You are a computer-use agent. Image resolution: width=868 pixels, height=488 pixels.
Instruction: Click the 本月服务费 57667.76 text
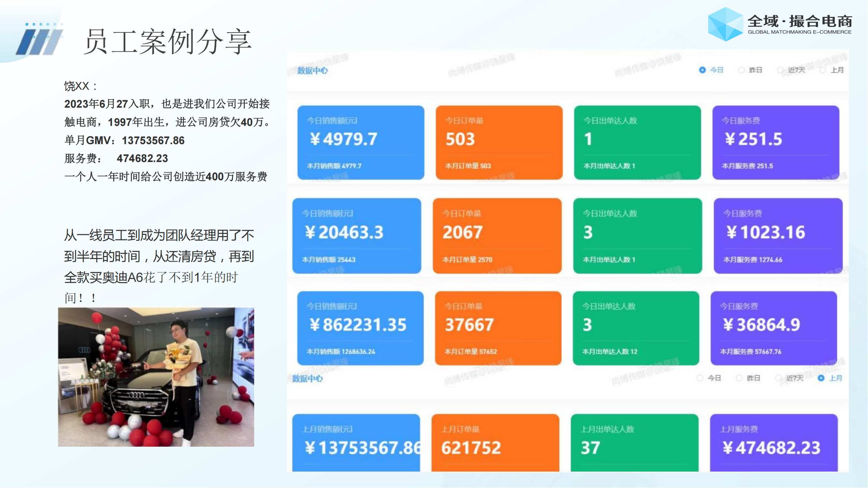tap(751, 352)
